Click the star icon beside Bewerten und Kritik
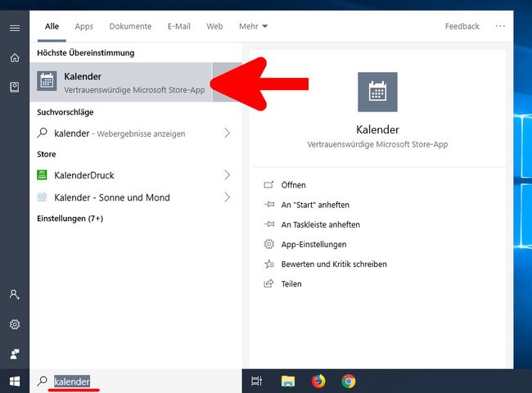This screenshot has width=532, height=393. click(269, 264)
